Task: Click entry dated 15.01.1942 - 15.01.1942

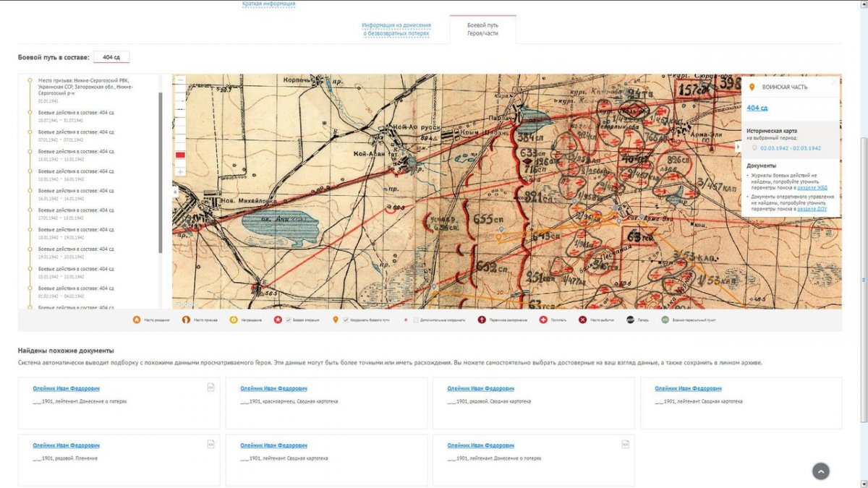Action: (x=76, y=155)
